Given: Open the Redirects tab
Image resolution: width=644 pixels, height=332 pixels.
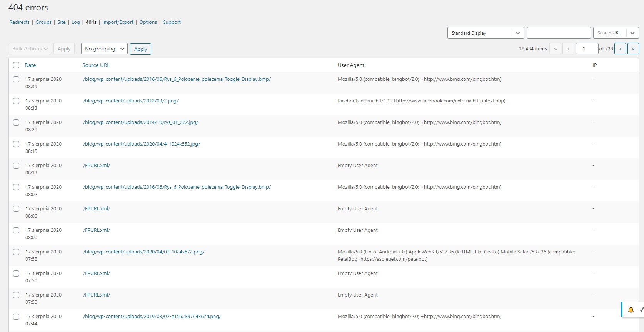Looking at the screenshot, I should click(20, 22).
